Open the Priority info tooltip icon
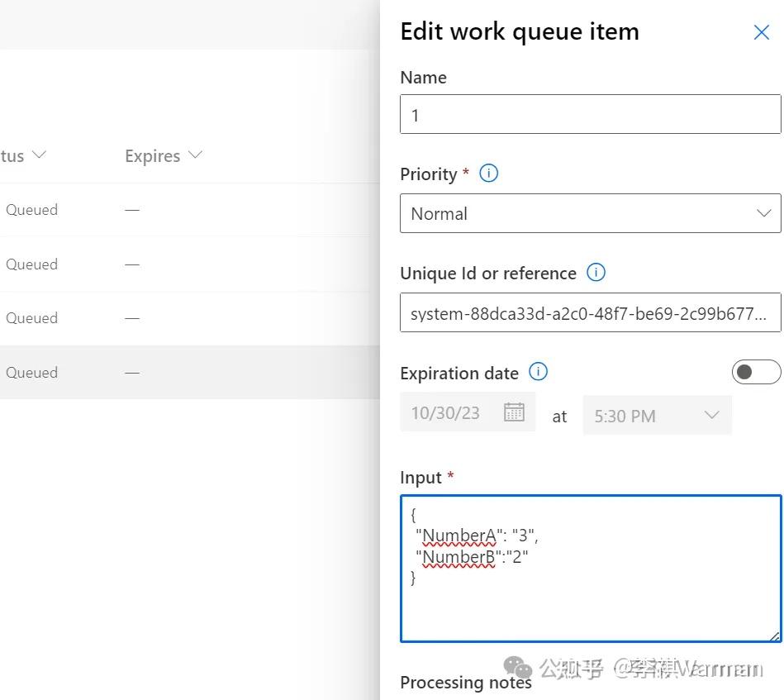 click(488, 174)
